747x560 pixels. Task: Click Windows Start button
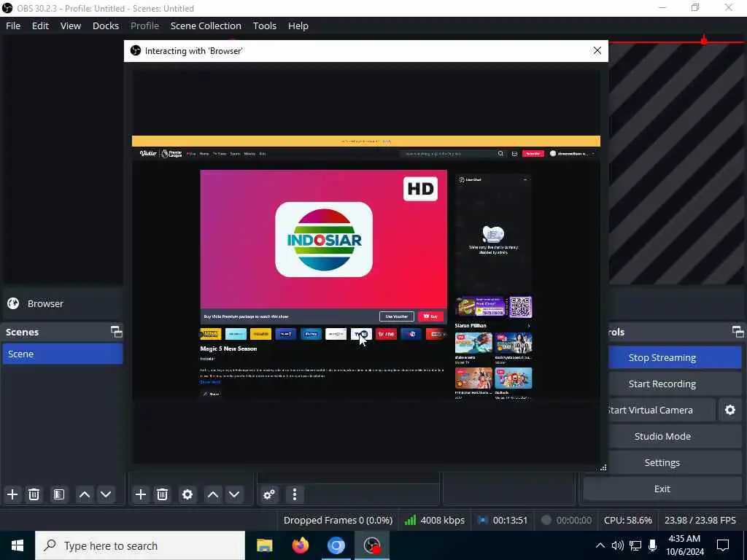pos(18,545)
